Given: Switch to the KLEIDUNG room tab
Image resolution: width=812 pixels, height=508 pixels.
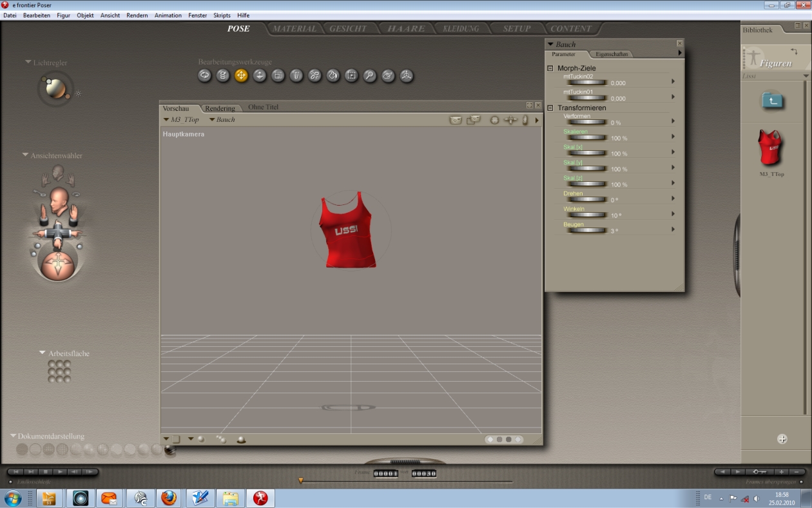Looking at the screenshot, I should tap(461, 28).
